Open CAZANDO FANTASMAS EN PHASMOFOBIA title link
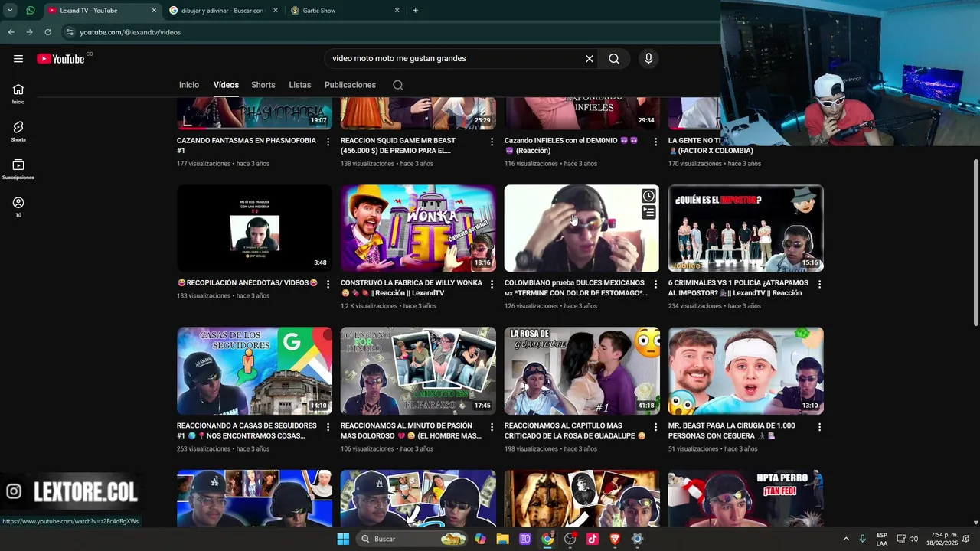 247,145
